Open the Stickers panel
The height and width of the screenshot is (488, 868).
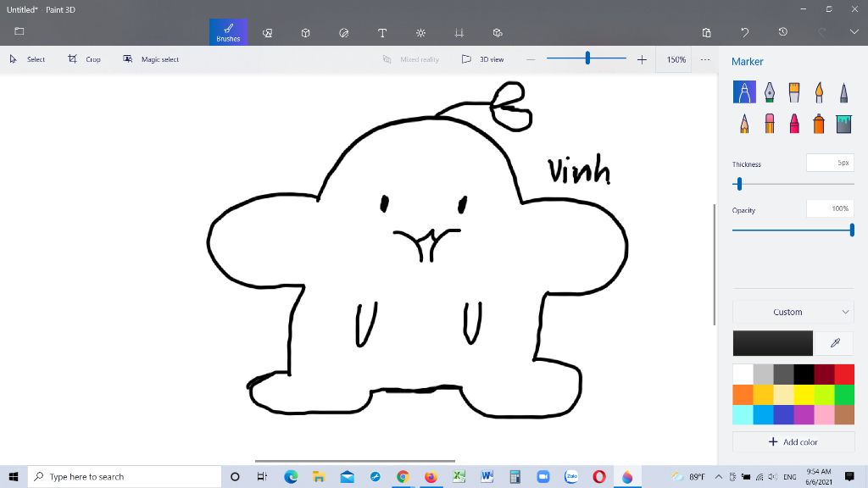[x=344, y=32]
